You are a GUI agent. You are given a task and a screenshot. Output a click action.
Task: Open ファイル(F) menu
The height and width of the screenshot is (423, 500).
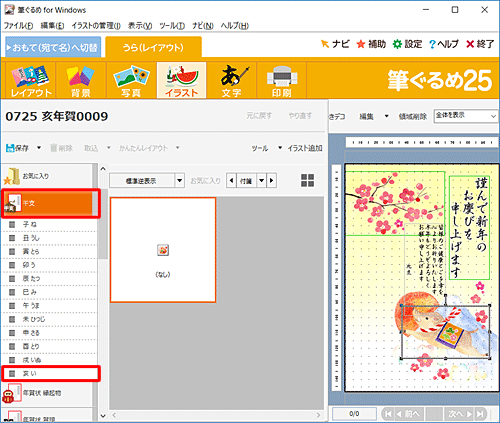click(x=19, y=26)
